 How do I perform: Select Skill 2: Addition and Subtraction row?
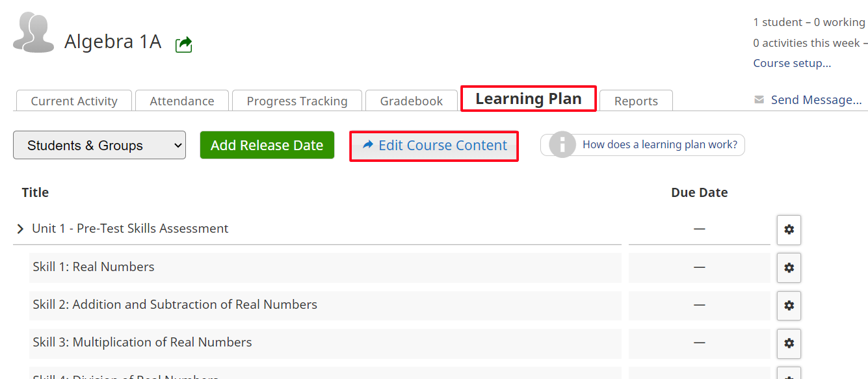tap(325, 305)
